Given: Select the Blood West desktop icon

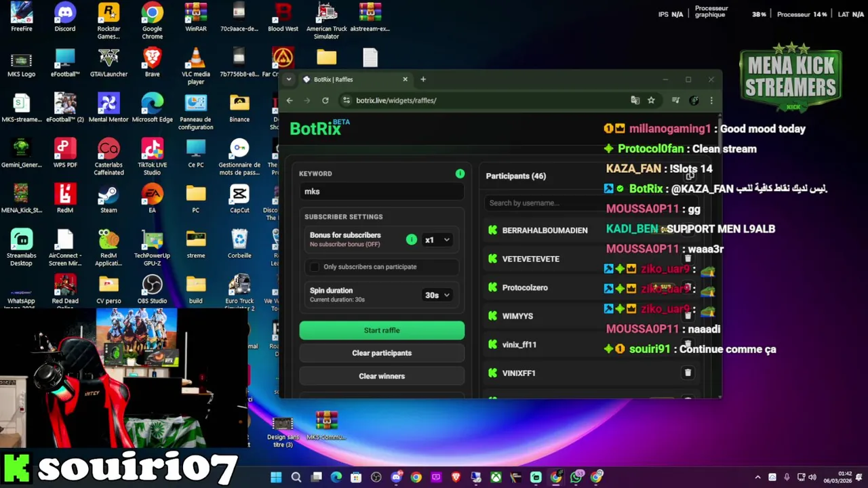Looking at the screenshot, I should coord(283,18).
